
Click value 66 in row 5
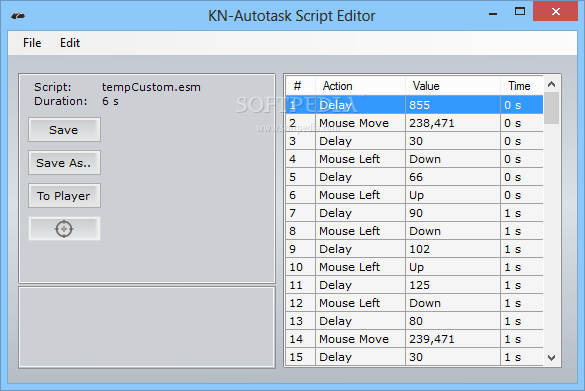416,177
